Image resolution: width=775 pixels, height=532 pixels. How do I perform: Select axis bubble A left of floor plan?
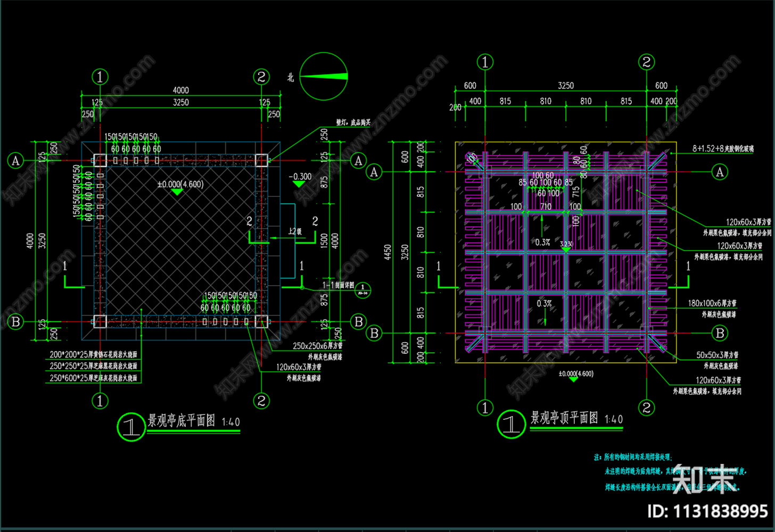coord(15,161)
